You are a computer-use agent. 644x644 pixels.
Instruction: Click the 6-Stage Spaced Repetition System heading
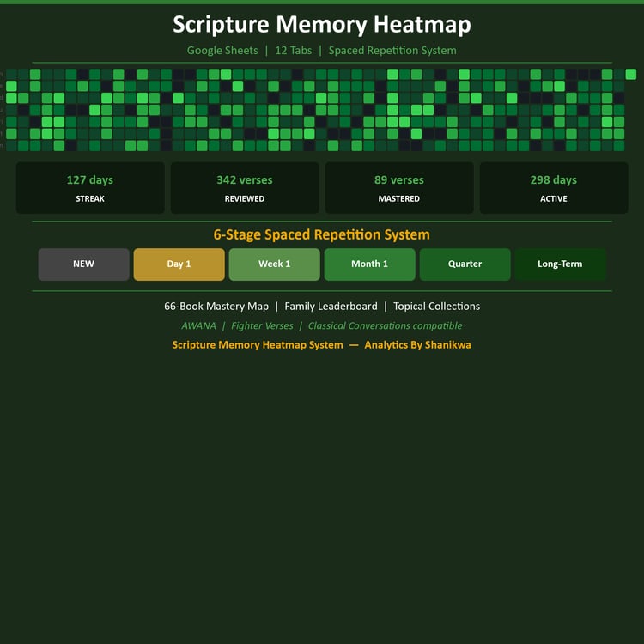pyautogui.click(x=322, y=234)
